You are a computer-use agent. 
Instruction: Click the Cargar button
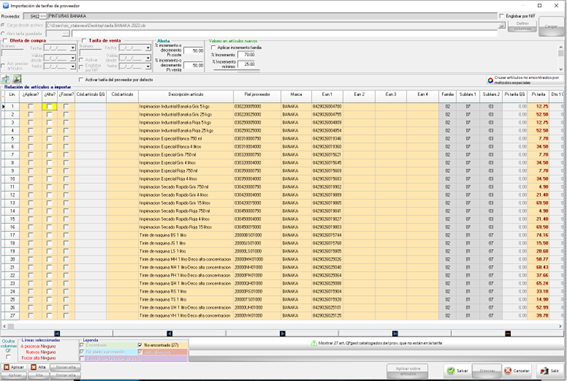pos(551,26)
